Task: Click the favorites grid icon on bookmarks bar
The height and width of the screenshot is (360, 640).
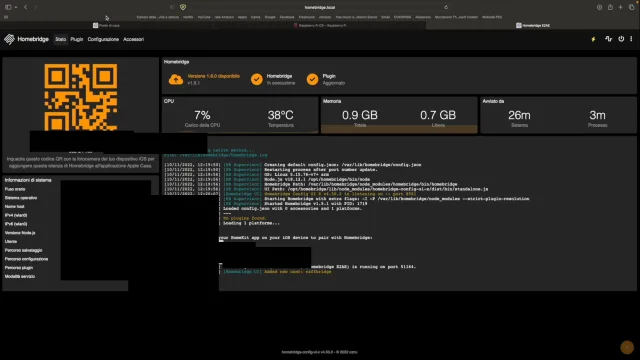Action: 6,17
